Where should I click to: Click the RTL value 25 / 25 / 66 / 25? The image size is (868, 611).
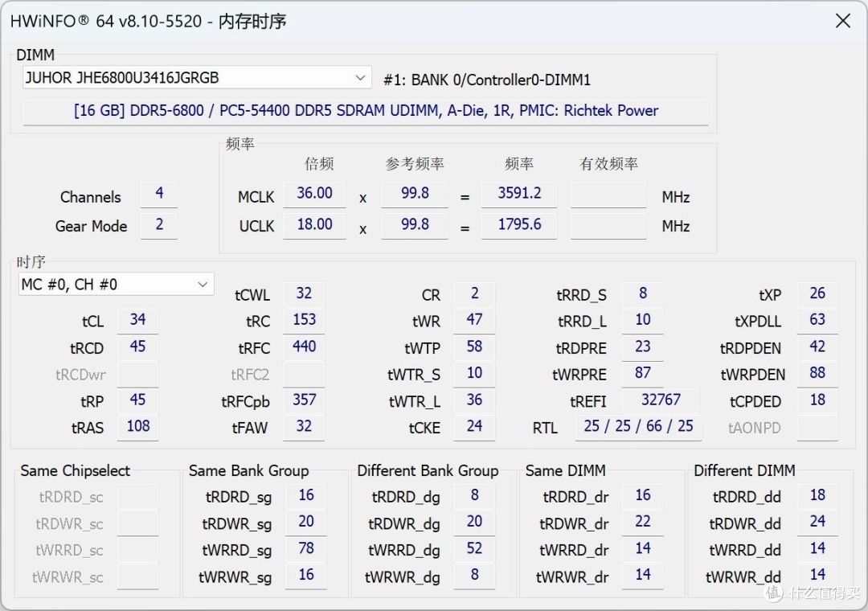coord(638,427)
